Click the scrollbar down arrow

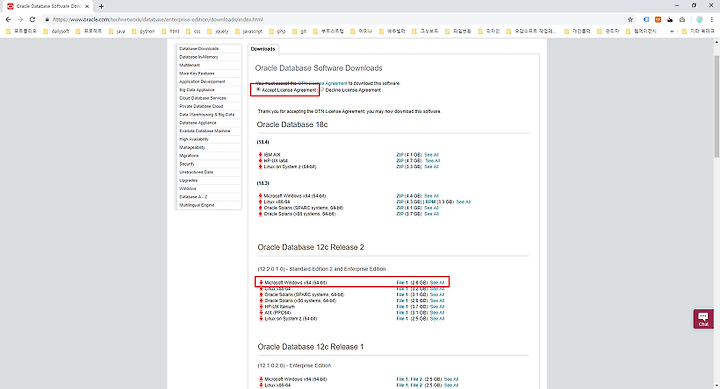click(717, 386)
